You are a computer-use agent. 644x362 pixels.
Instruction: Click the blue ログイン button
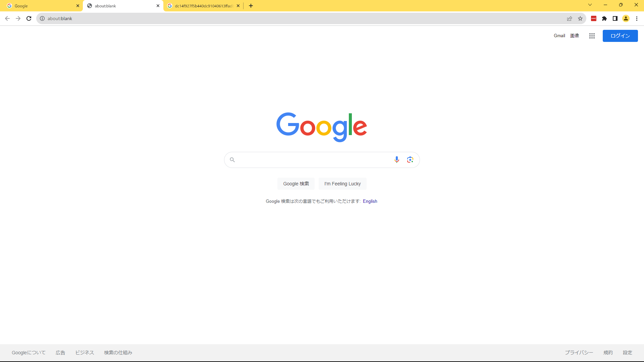(x=620, y=36)
